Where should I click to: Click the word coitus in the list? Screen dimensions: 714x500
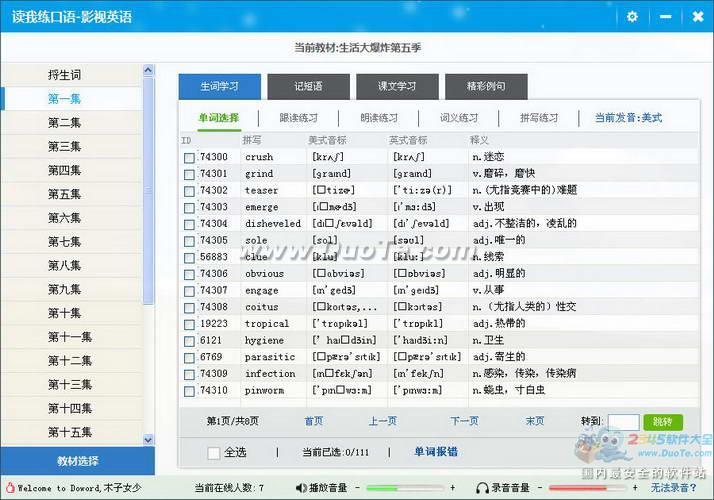[261, 307]
